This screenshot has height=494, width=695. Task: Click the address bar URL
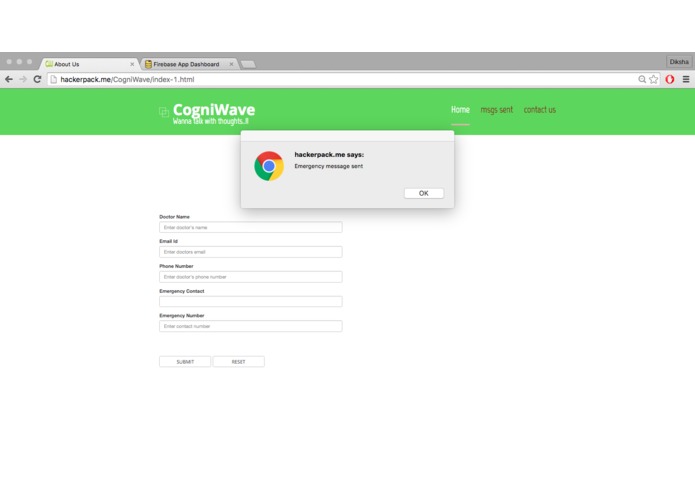click(127, 79)
